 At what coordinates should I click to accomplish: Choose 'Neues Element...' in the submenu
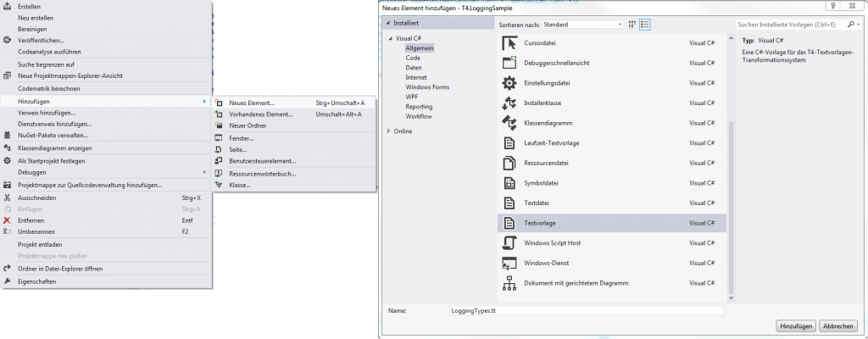258,103
